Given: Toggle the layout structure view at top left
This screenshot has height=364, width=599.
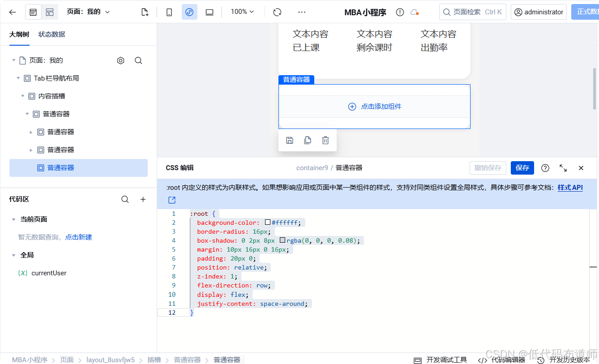Looking at the screenshot, I should coord(50,12).
